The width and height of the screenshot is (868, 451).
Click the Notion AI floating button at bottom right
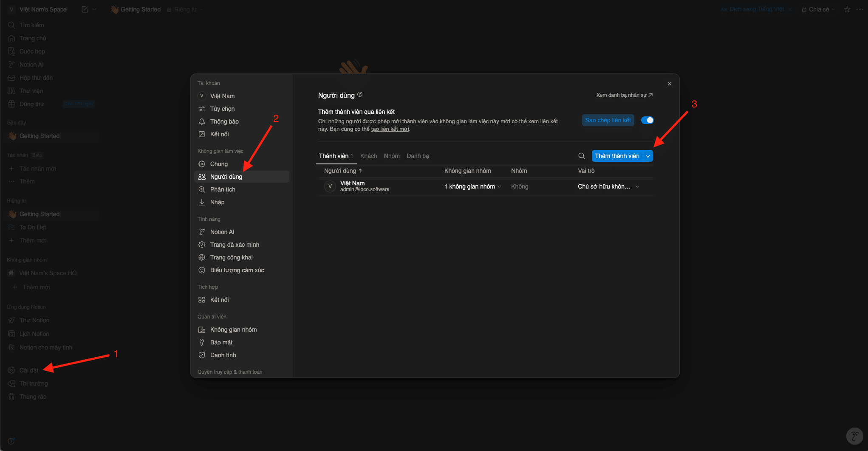pos(854,436)
